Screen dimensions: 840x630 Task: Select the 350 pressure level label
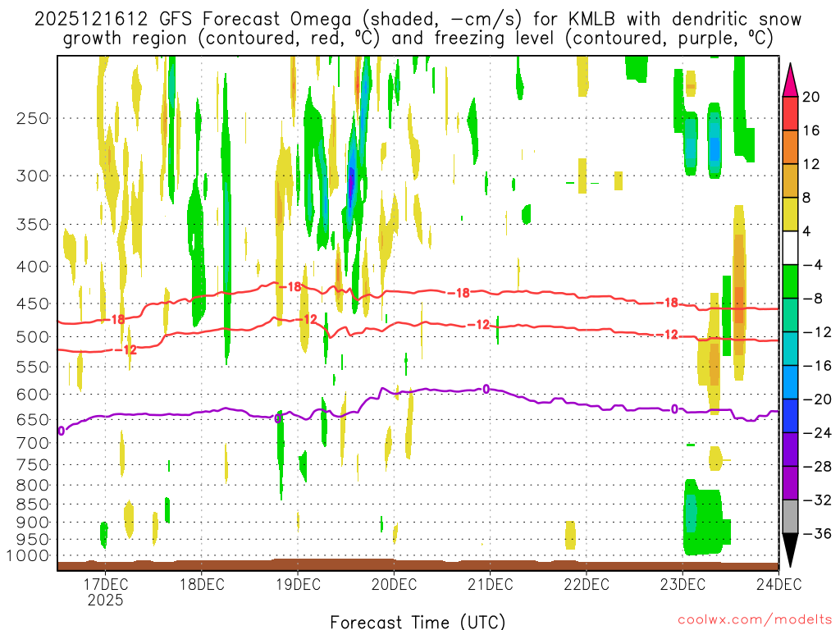point(32,225)
